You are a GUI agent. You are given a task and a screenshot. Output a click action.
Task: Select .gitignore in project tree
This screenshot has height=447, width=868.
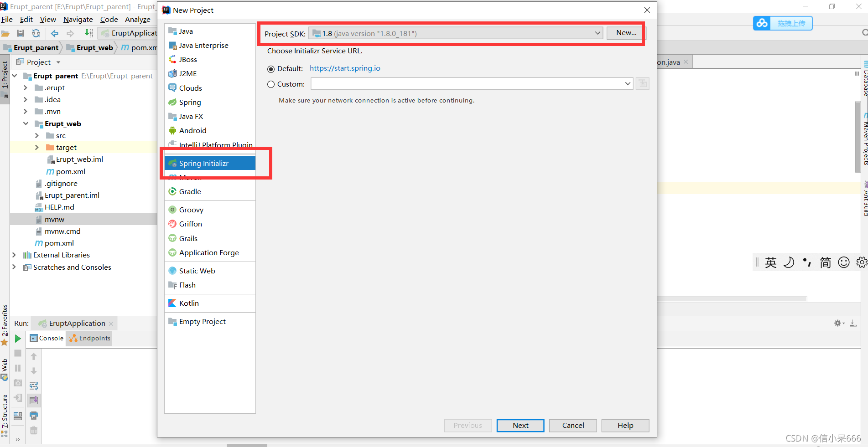(x=61, y=183)
